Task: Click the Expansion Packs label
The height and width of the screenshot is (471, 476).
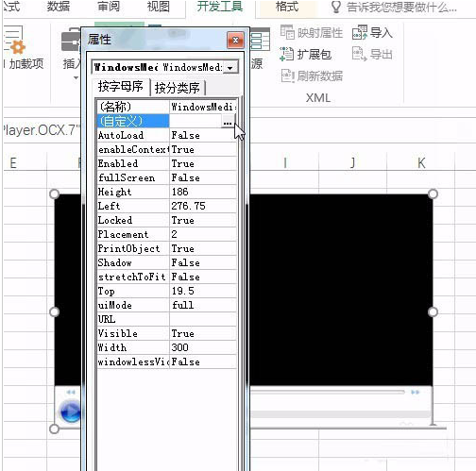Action: coord(314,55)
